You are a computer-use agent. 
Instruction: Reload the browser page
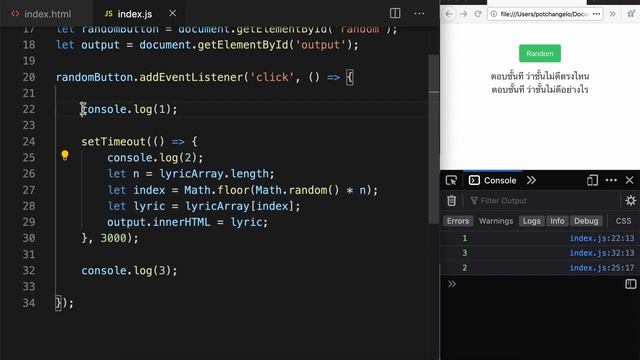tap(478, 14)
